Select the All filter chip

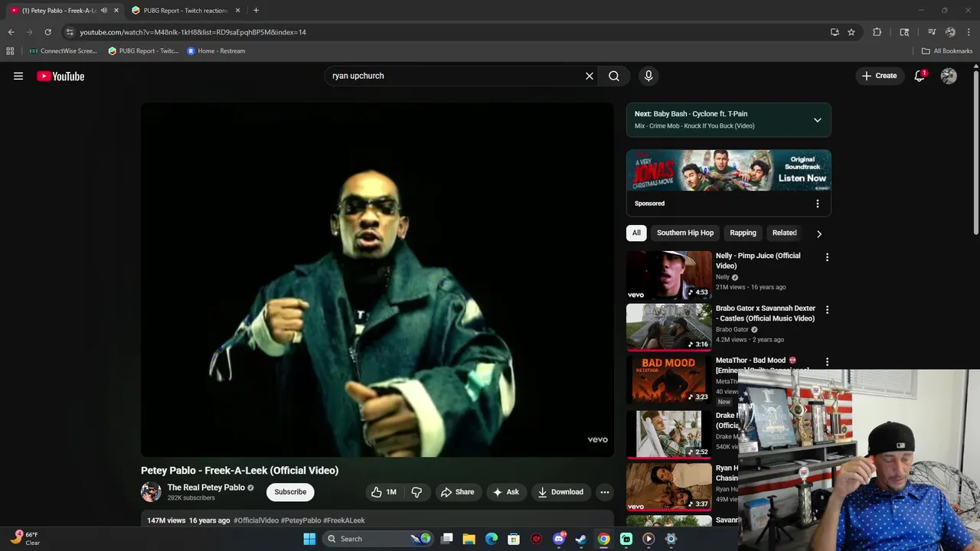coord(636,233)
